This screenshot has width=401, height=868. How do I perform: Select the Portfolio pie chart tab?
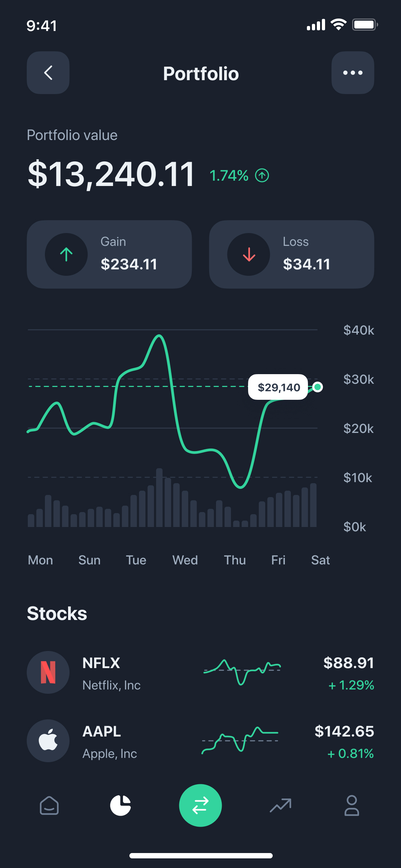120,805
